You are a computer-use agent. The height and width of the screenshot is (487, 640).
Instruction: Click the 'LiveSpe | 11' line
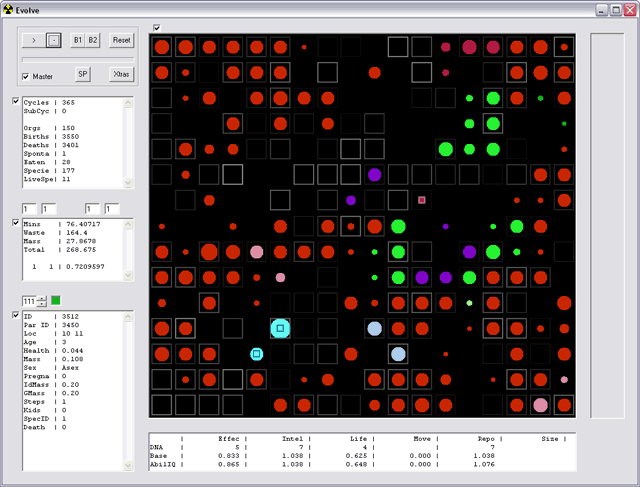point(47,179)
